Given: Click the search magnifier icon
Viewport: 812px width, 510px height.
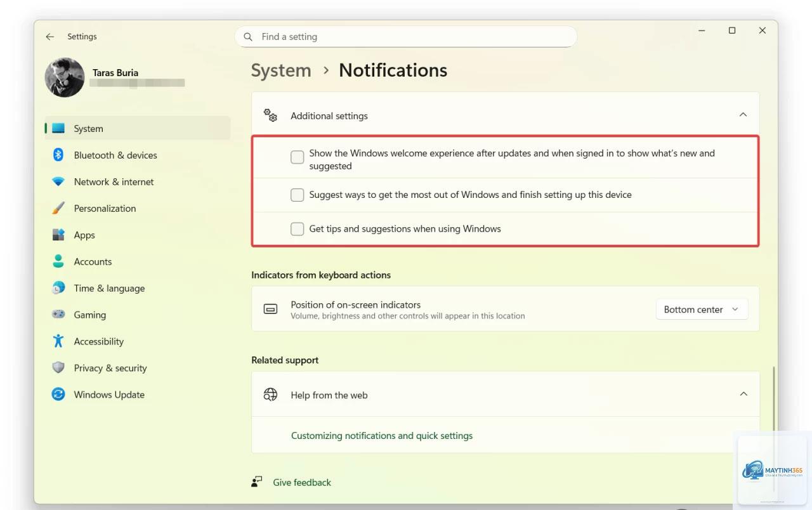Looking at the screenshot, I should coord(248,37).
